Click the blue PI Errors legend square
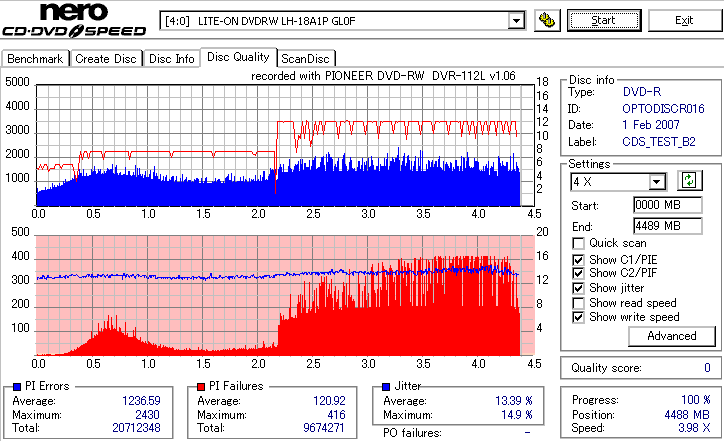This screenshot has width=724, height=441. point(17,387)
